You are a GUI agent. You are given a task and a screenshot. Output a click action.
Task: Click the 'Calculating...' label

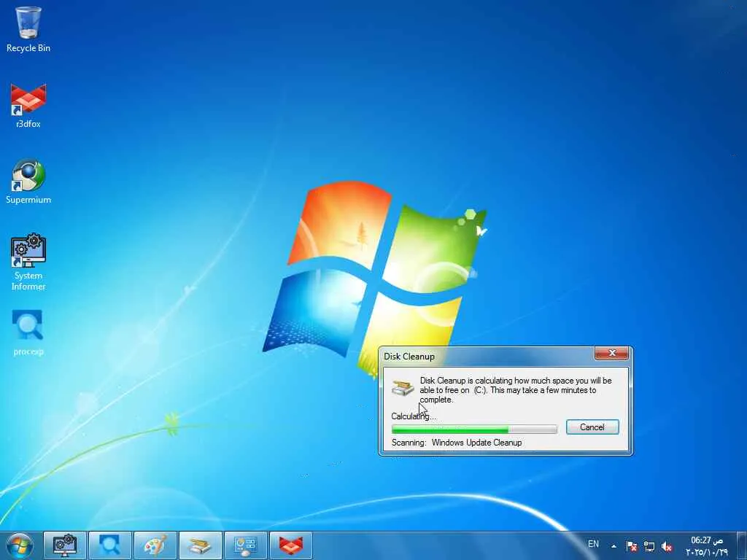coord(414,416)
